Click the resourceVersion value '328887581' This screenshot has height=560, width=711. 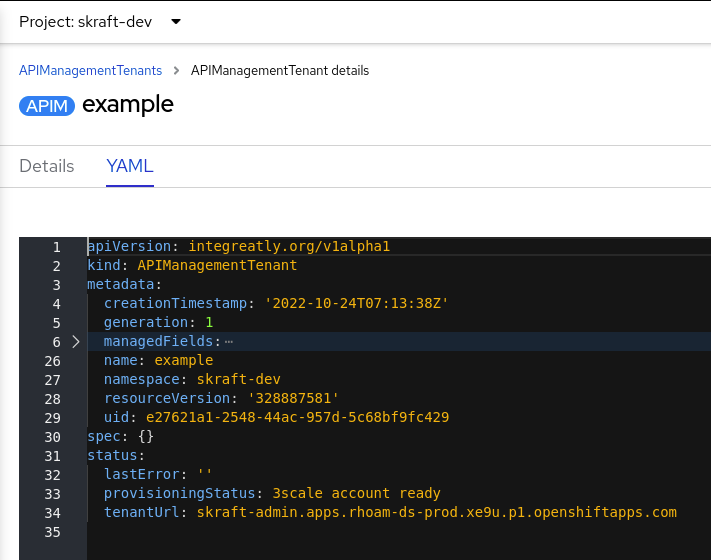click(293, 399)
